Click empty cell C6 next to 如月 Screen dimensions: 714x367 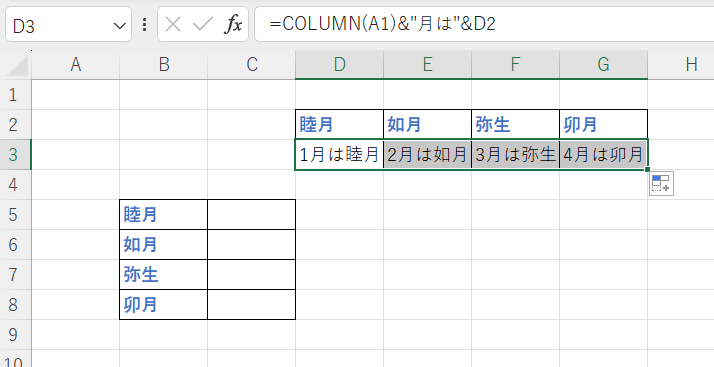(x=251, y=245)
